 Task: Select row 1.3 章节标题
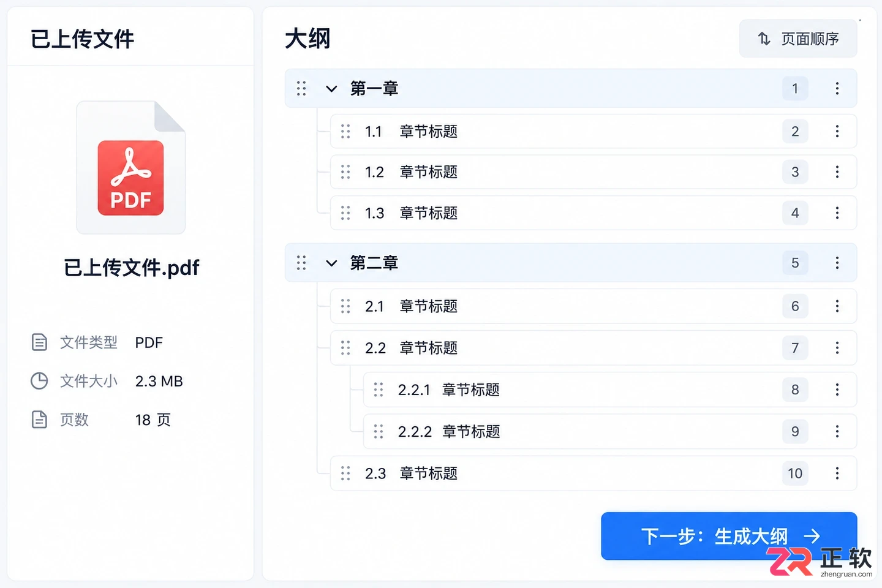[x=593, y=213]
